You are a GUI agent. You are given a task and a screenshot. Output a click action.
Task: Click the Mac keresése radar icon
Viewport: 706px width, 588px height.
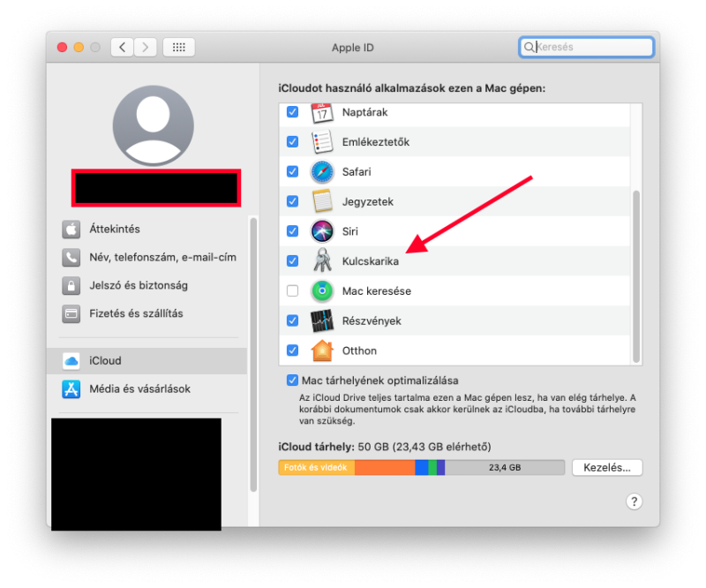322,291
